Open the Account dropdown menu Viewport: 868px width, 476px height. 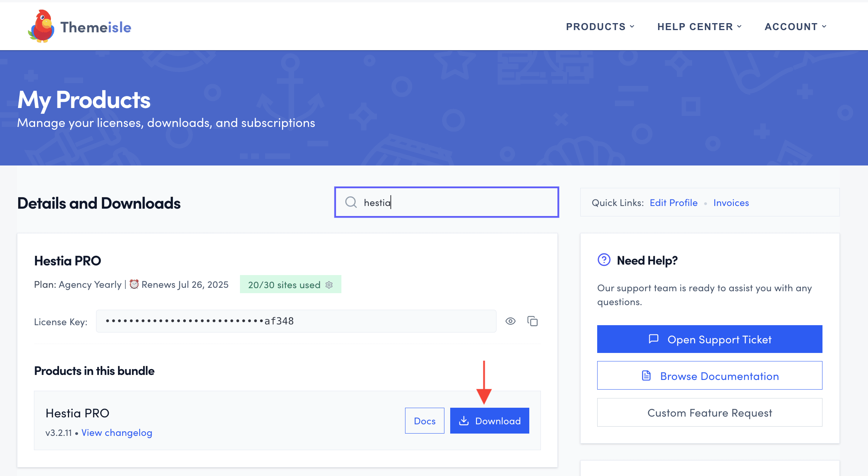[x=795, y=27]
